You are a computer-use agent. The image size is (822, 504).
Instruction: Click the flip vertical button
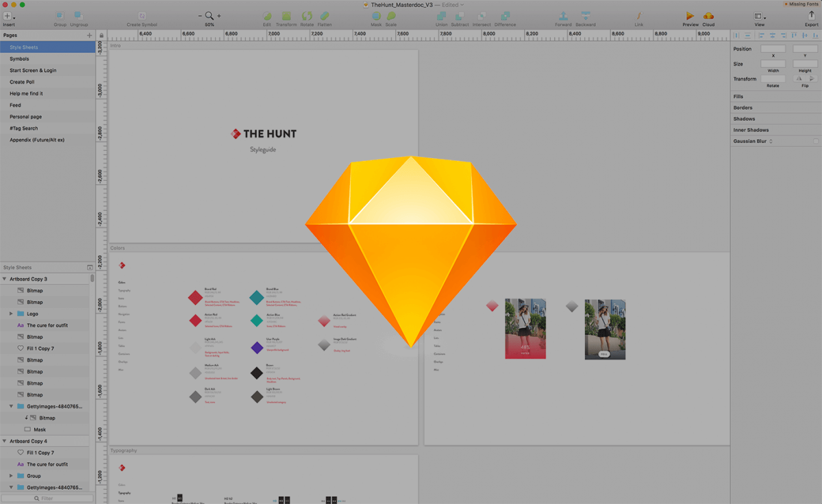pos(812,79)
